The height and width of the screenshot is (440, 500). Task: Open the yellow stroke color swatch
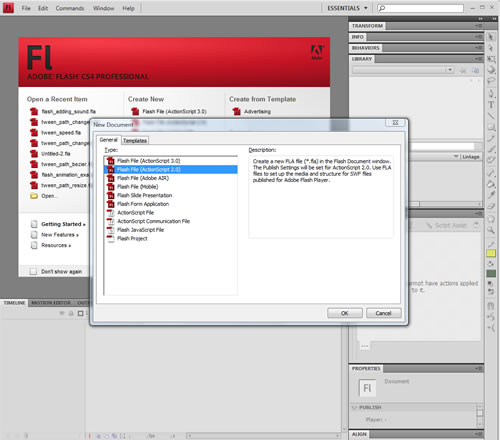pos(491,254)
